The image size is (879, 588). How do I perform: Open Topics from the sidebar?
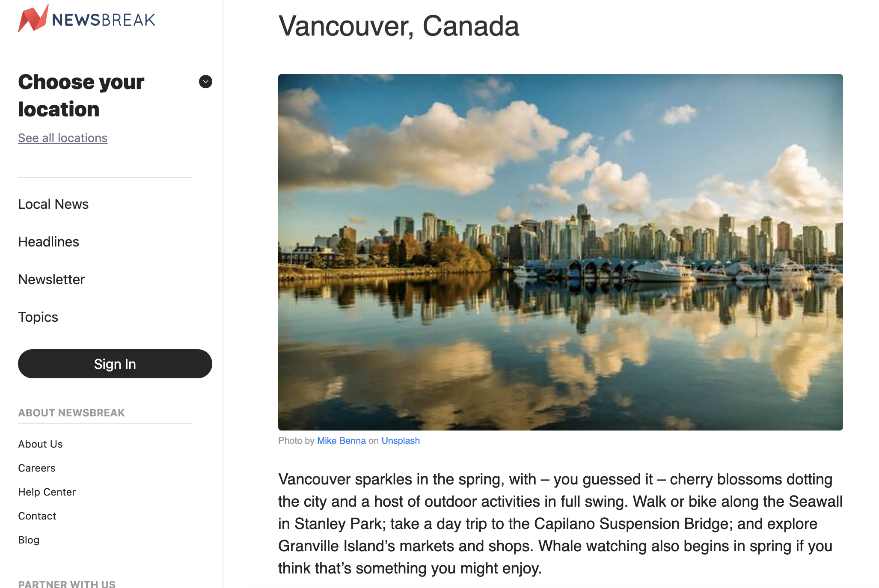[38, 317]
